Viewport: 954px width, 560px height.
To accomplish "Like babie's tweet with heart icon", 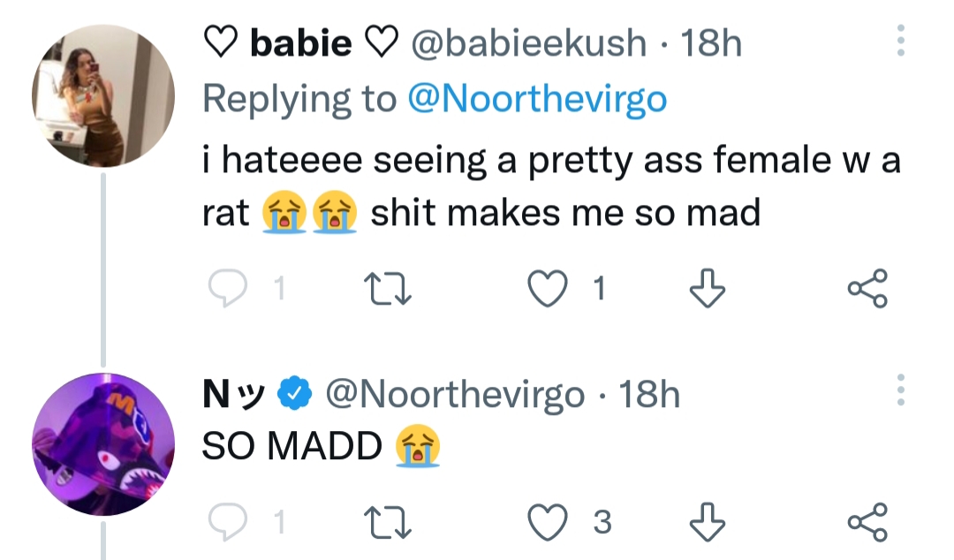I will click(x=547, y=288).
